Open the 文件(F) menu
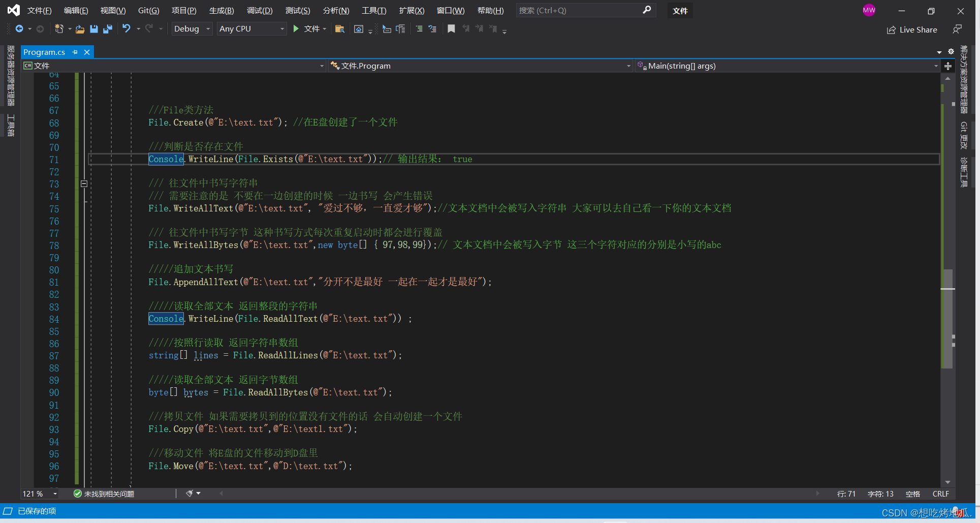980x523 pixels. pos(39,10)
